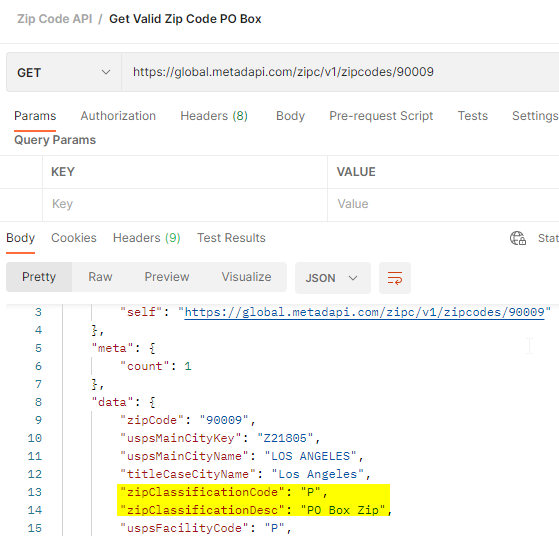This screenshot has height=543, width=559.
Task: Click the "zipClassificationDesc": "PO Box Zip" line
Action: click(256, 510)
